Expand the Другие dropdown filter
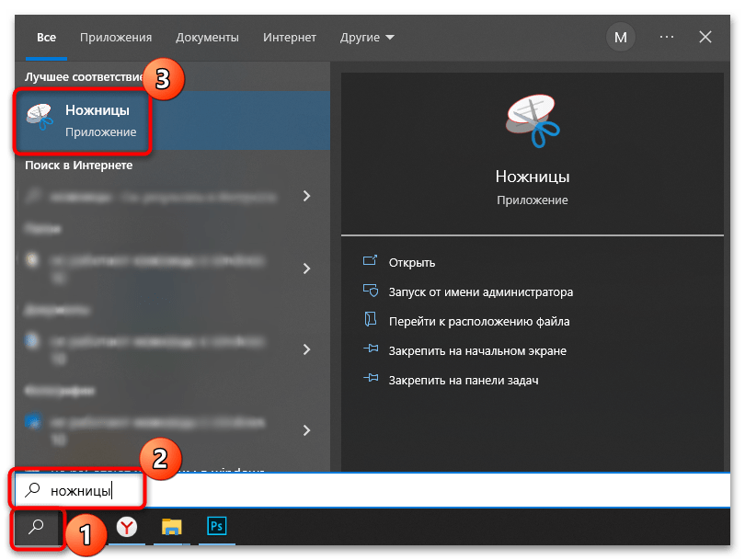This screenshot has height=560, width=745. [x=366, y=38]
